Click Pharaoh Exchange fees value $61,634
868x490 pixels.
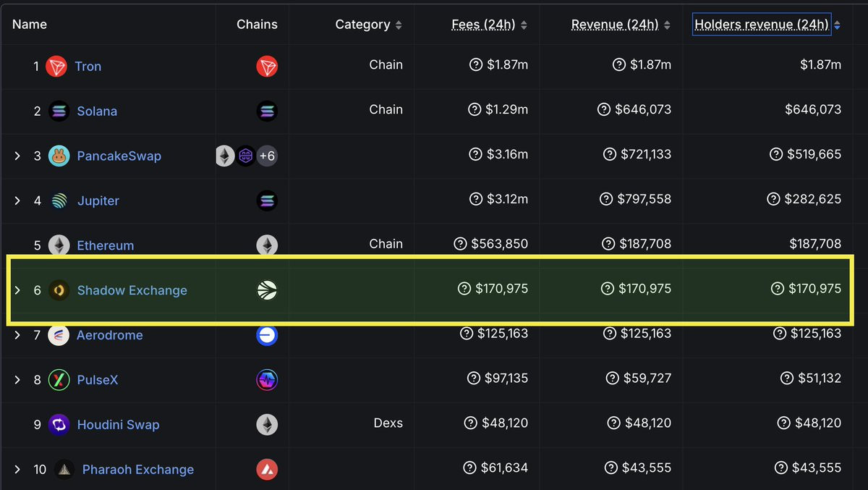[505, 468]
